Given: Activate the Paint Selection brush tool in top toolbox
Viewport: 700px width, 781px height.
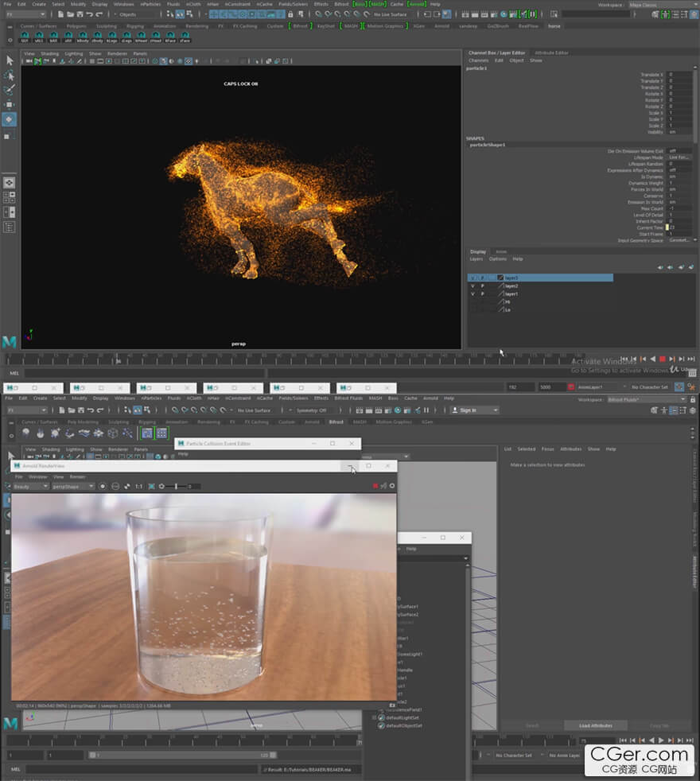Looking at the screenshot, I should [10, 90].
